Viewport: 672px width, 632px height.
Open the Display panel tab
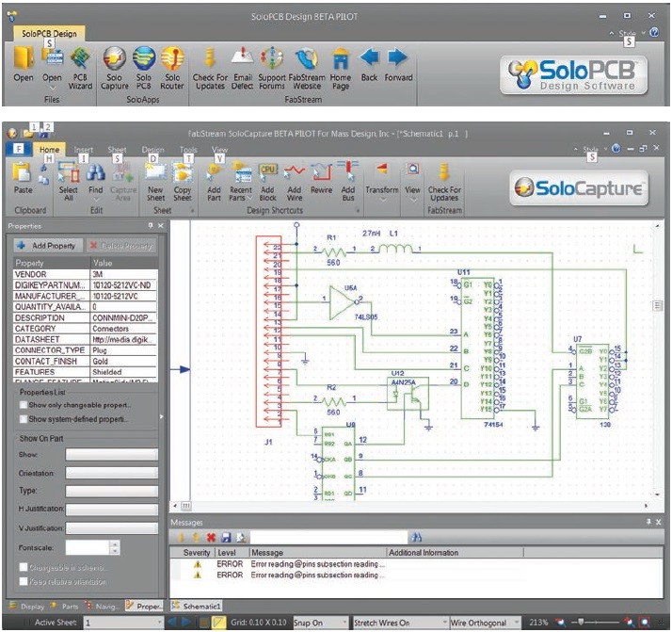click(27, 607)
